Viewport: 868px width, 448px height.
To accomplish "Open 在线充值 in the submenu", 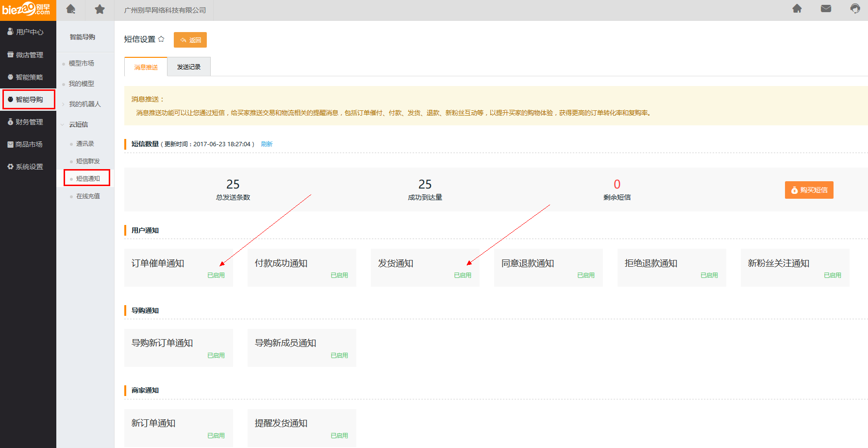I will point(88,196).
